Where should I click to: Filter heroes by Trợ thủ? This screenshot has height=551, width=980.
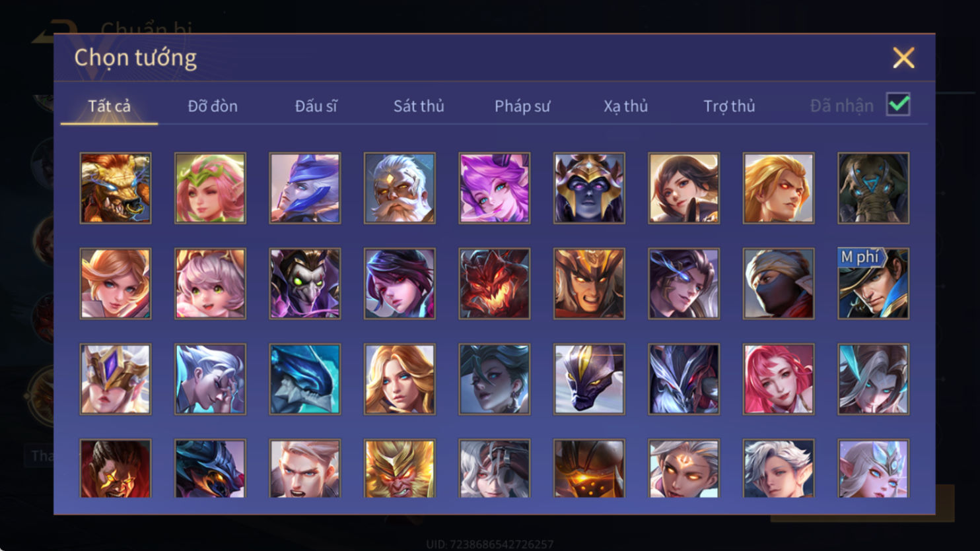729,106
